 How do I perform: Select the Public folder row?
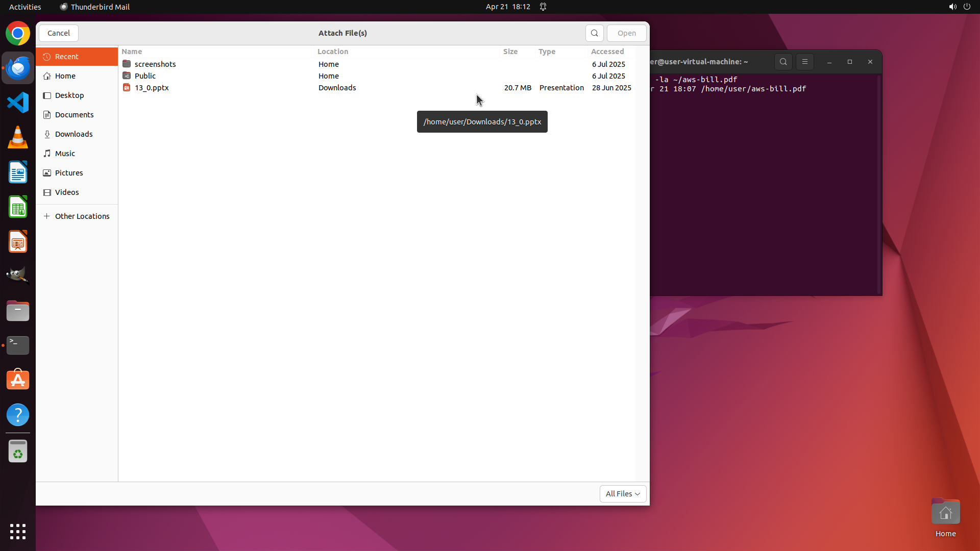click(145, 76)
